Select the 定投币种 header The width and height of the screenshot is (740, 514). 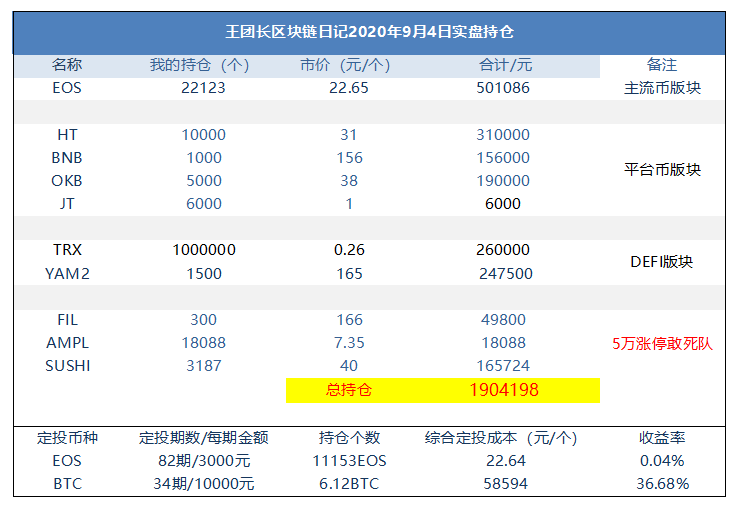pos(67,438)
